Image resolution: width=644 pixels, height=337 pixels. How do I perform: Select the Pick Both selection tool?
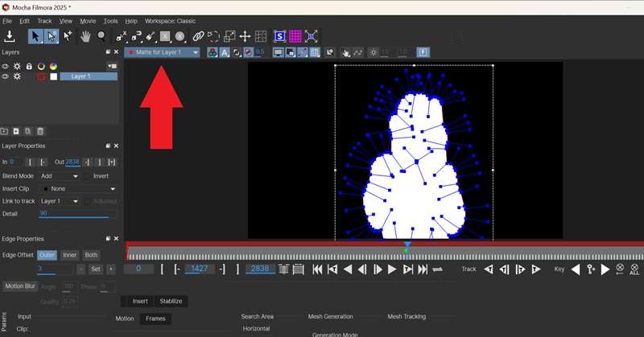point(52,36)
